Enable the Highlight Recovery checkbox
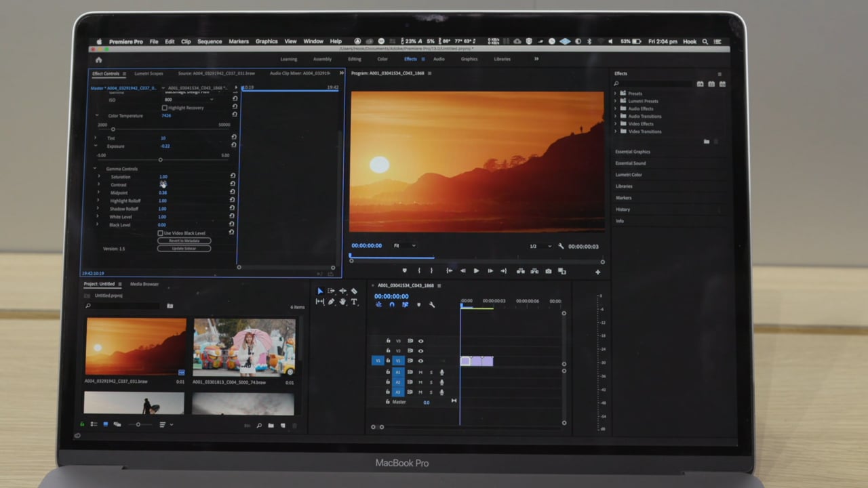 [165, 108]
